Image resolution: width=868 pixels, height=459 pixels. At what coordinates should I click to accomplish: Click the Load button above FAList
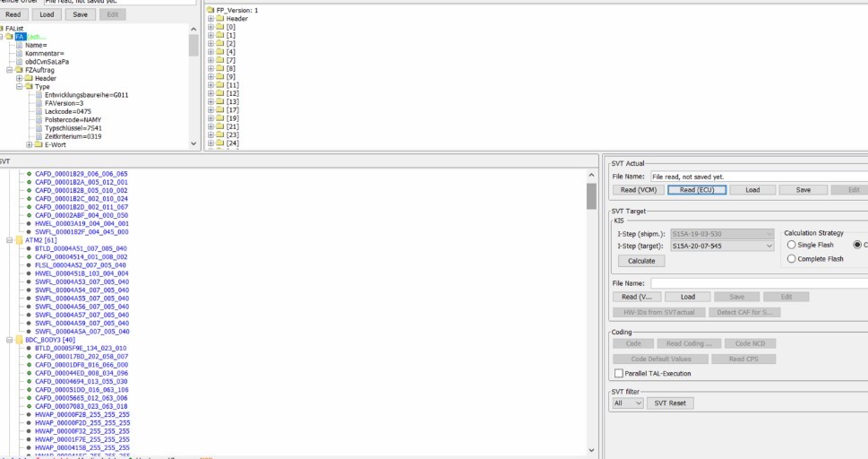[x=47, y=14]
